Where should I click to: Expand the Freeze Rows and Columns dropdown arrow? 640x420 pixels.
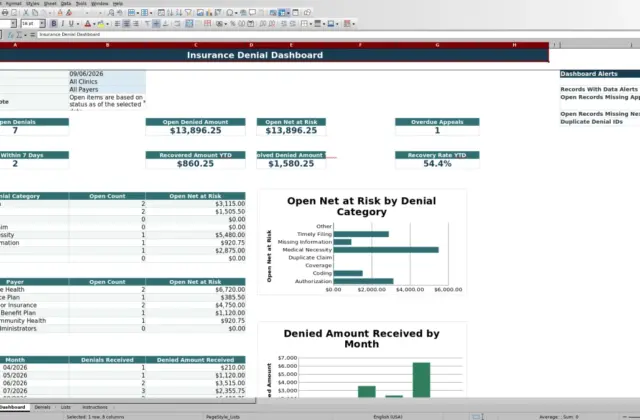click(288, 13)
